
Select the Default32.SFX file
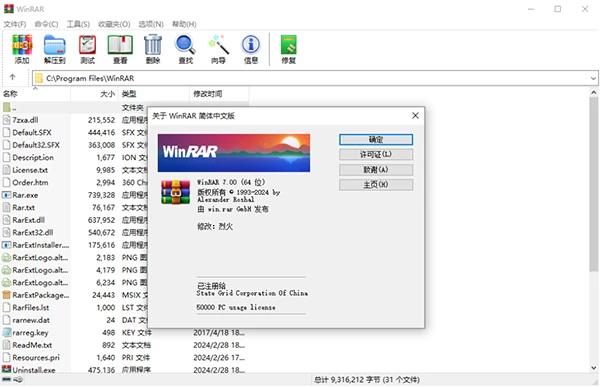point(36,145)
